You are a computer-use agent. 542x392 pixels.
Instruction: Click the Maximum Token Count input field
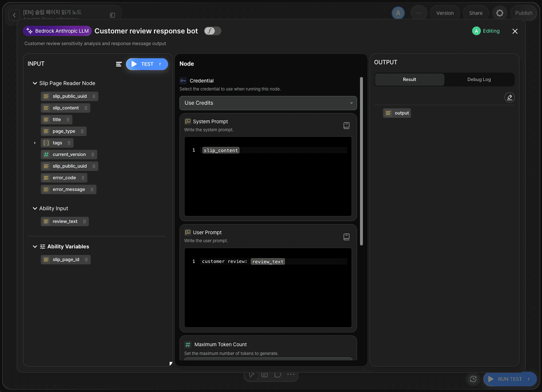pyautogui.click(x=268, y=359)
